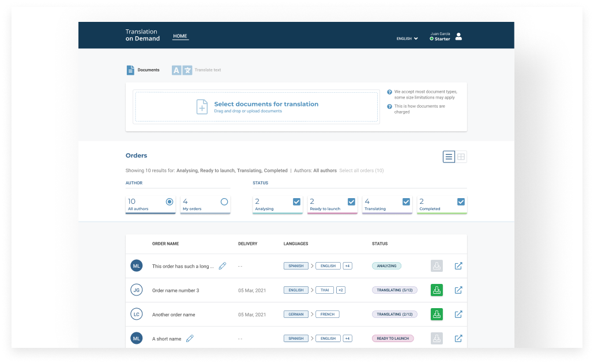Open 'This is how documents are charged' info
This screenshot has width=594, height=364.
coord(420,109)
